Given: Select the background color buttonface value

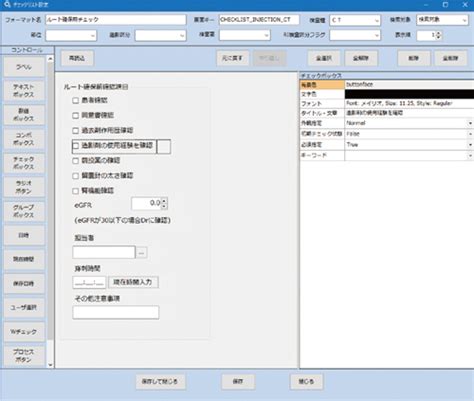Looking at the screenshot, I should 409,84.
